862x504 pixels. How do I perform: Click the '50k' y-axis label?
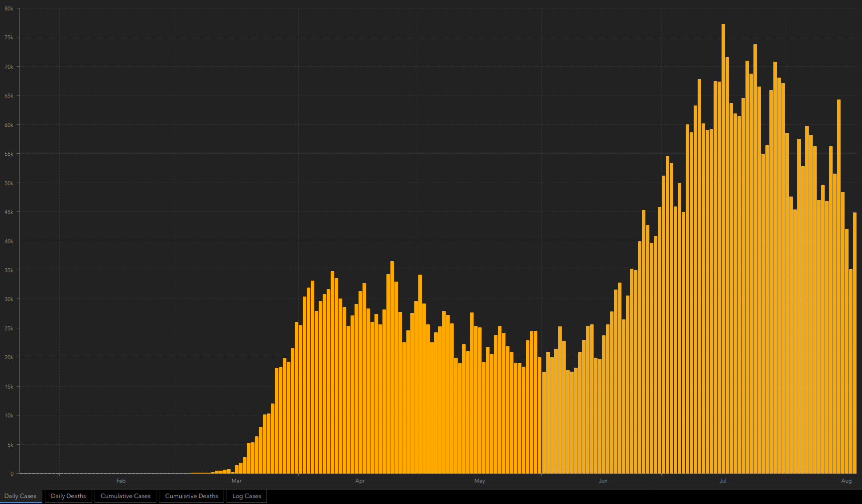(x=9, y=183)
